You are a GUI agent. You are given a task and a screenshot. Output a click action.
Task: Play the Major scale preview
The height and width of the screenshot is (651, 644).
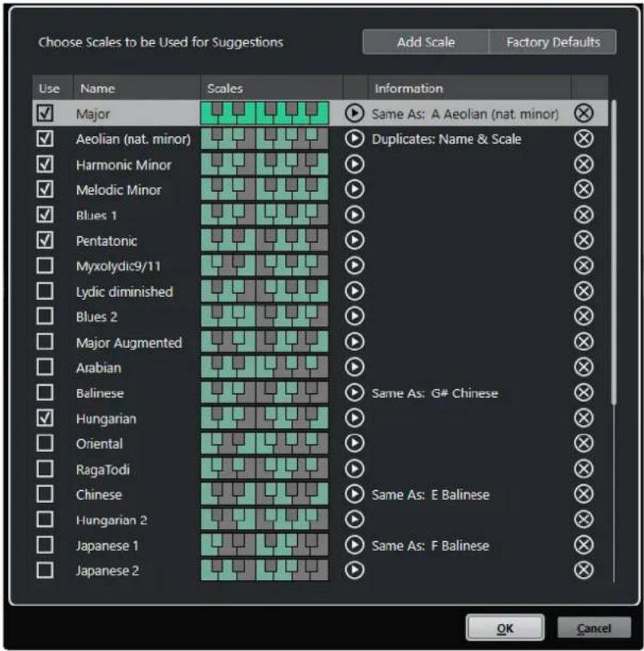tap(354, 113)
